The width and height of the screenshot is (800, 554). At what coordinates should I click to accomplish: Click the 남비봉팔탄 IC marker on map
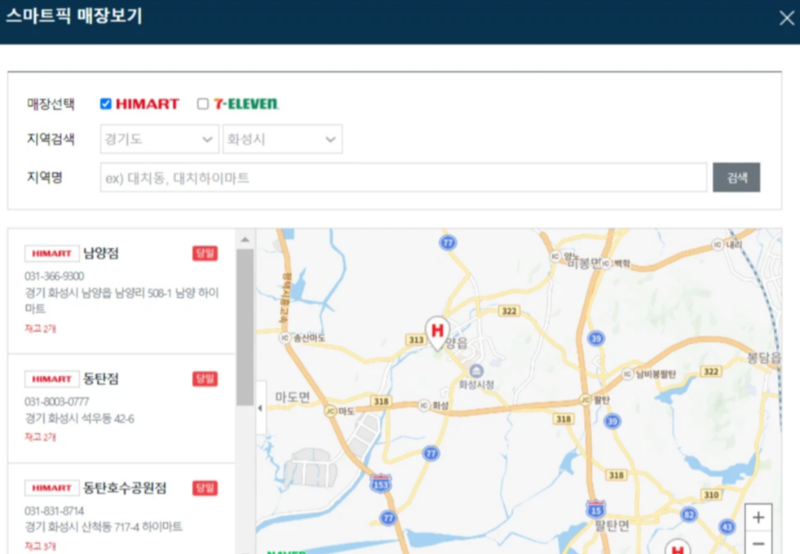pos(628,374)
